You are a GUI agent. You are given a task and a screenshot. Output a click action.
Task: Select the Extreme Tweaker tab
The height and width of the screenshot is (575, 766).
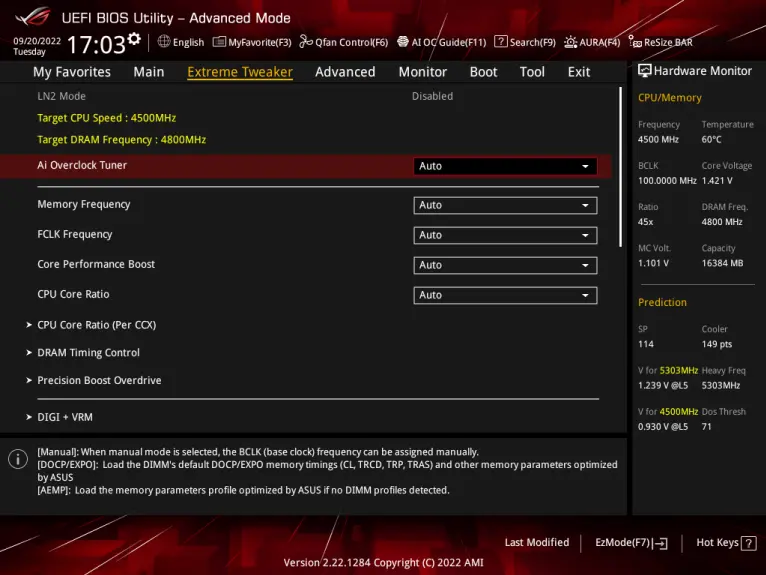(x=240, y=72)
